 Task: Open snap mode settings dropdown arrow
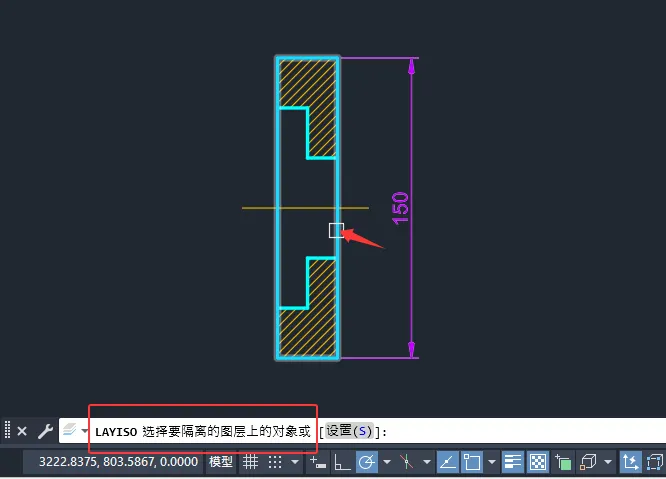click(x=295, y=462)
